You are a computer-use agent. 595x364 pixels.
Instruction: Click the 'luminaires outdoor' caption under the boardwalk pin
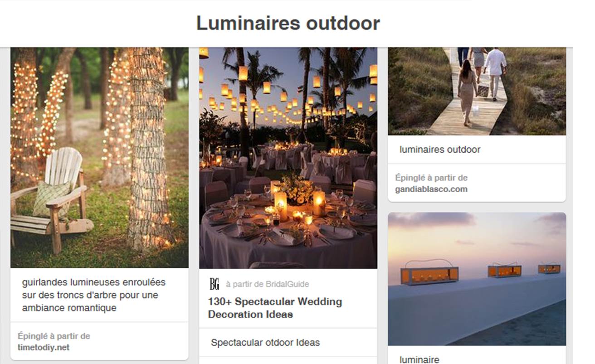click(x=440, y=150)
